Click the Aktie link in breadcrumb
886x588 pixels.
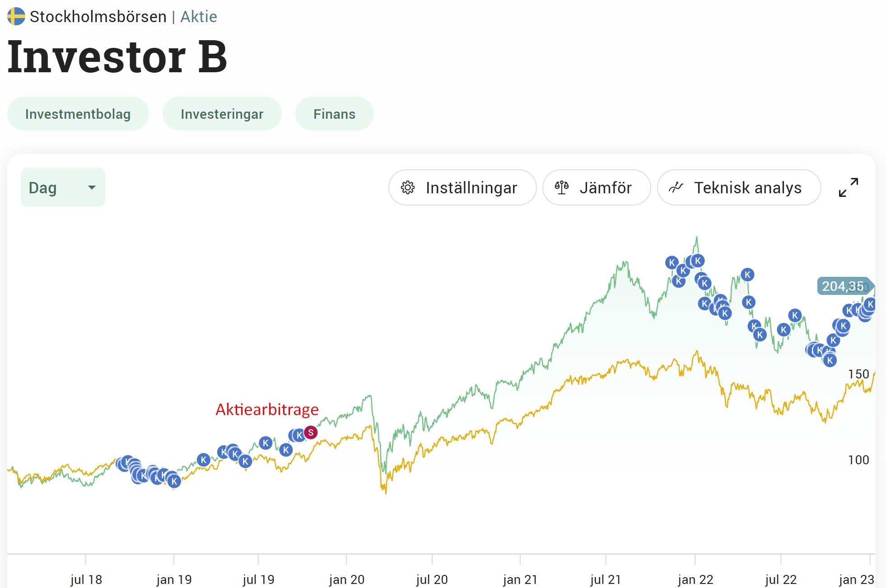click(199, 17)
